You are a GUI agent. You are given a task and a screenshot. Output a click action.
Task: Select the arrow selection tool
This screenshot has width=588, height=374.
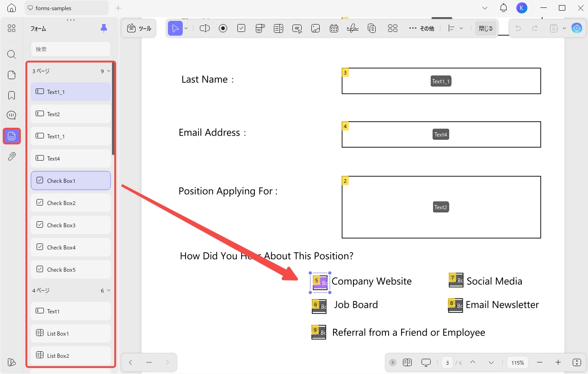coord(175,28)
